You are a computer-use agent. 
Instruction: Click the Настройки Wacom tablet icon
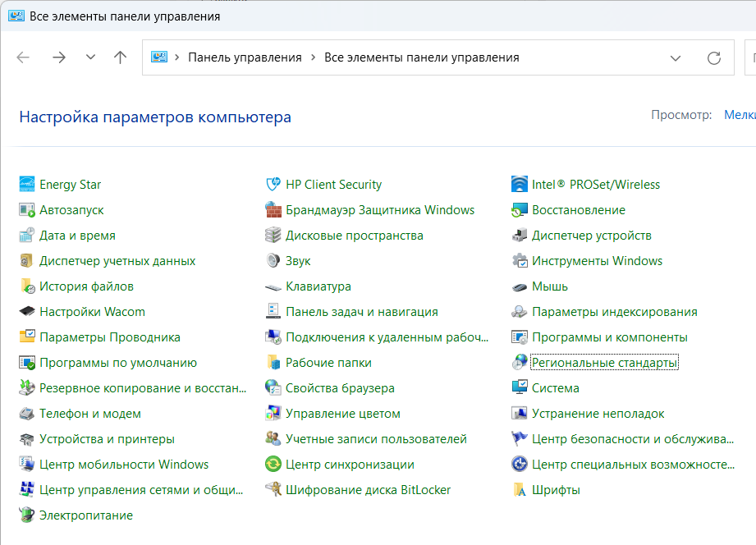coord(27,312)
